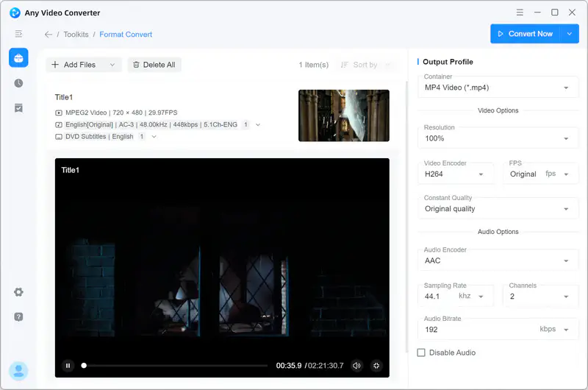
Task: Pause the video playback
Action: (x=68, y=365)
